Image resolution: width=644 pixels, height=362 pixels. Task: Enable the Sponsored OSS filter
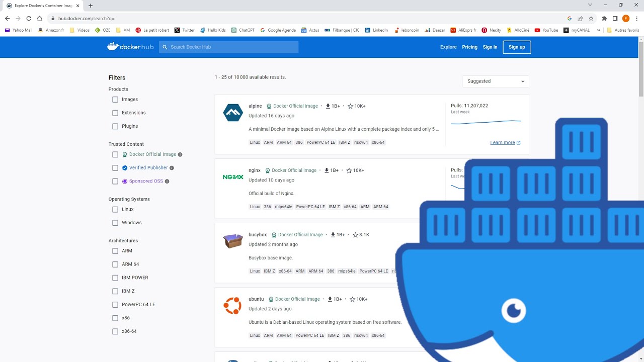click(115, 181)
